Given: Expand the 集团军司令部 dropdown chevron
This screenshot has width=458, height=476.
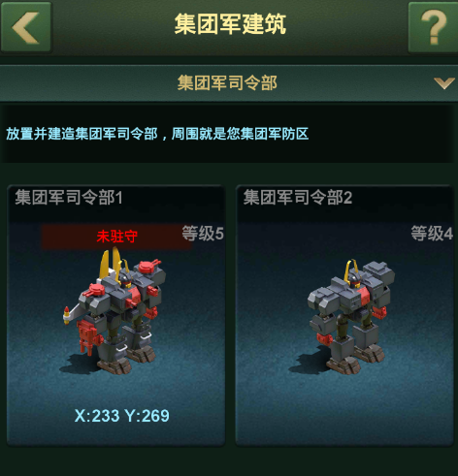Looking at the screenshot, I should (444, 83).
